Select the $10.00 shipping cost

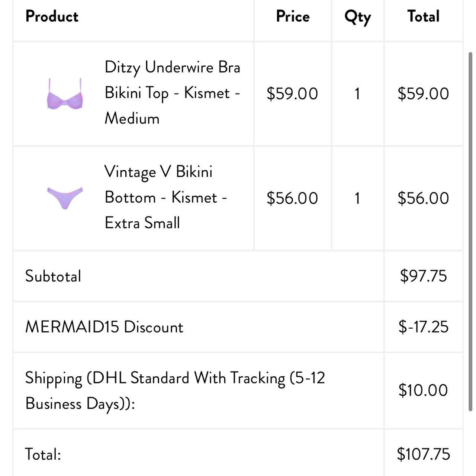click(423, 390)
